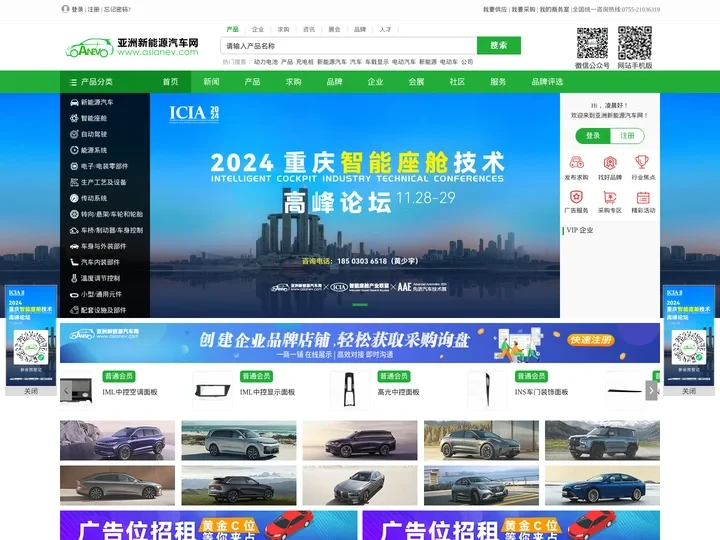Open the 行业焦点 trophy icon
Viewport: 720px width, 540px height.
(642, 163)
